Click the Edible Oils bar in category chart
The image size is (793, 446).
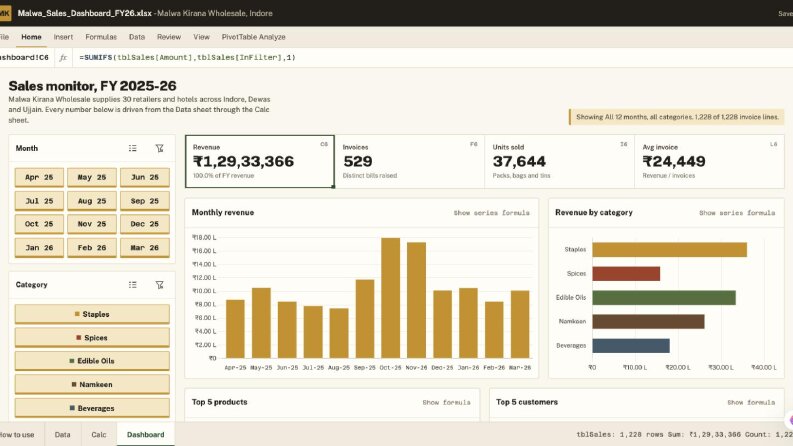(x=664, y=297)
